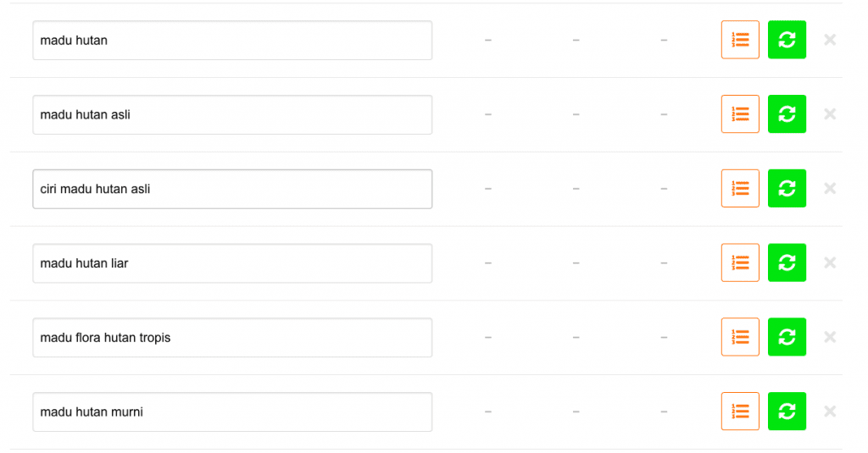Focus the 'madu hutan murni' keyword field
Image resolution: width=868 pixels, height=453 pixels.
(x=232, y=412)
